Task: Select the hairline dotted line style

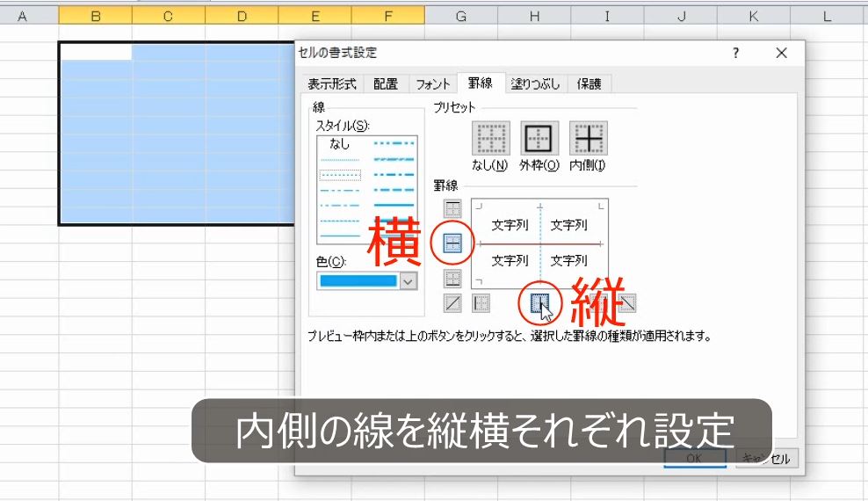Action: pos(340,161)
